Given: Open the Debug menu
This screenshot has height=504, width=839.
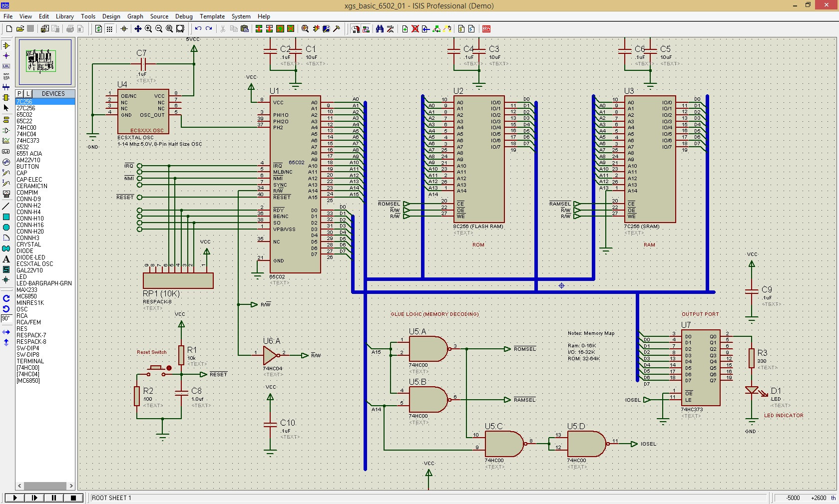Looking at the screenshot, I should 184,16.
